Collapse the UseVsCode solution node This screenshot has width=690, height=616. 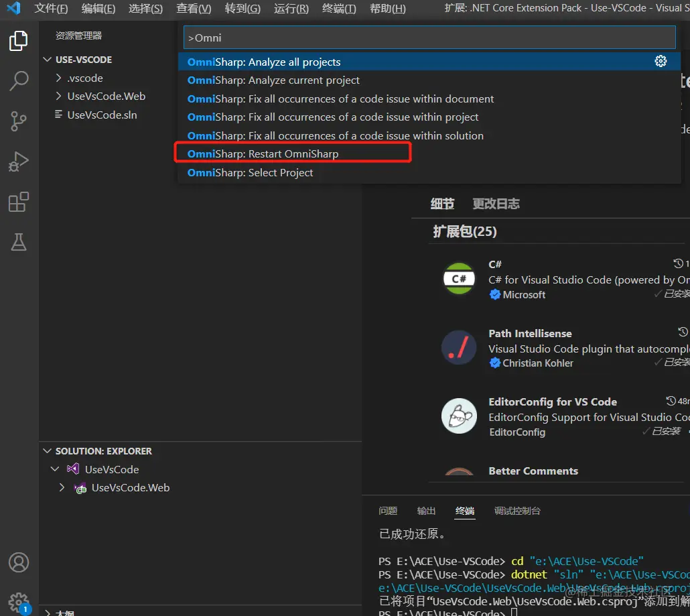click(x=55, y=469)
